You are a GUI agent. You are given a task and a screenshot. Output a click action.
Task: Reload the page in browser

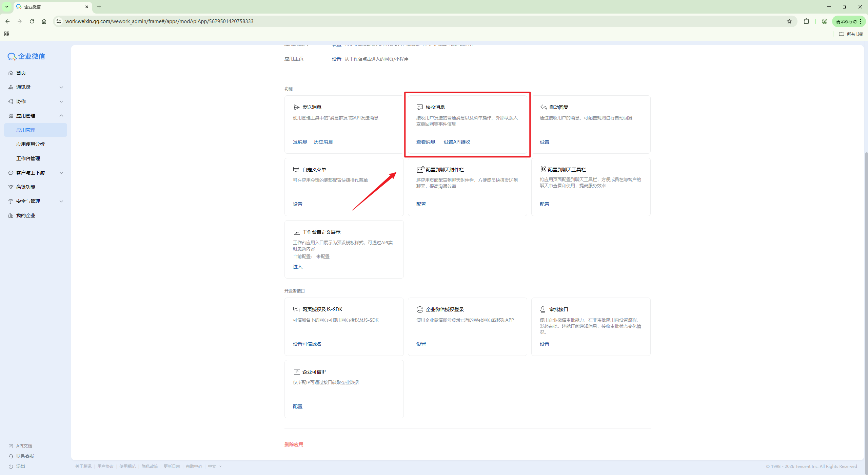32,21
